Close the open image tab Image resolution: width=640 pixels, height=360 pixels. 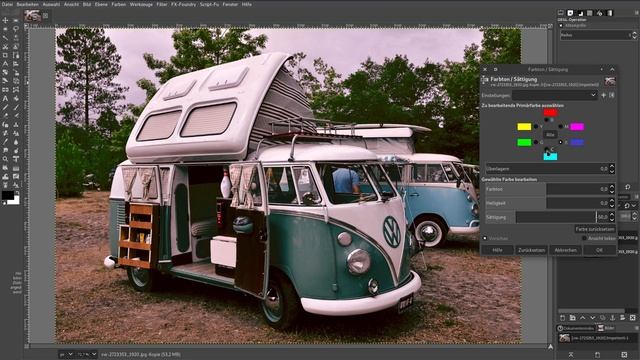46,16
